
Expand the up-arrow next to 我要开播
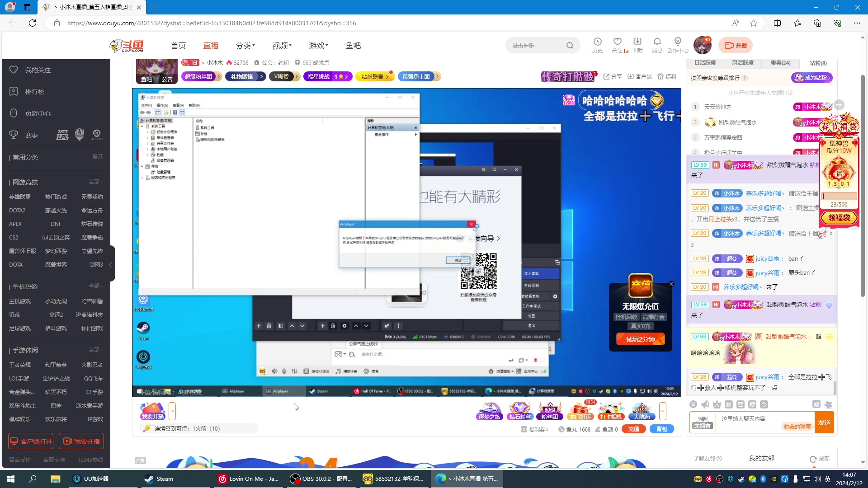[x=172, y=411]
